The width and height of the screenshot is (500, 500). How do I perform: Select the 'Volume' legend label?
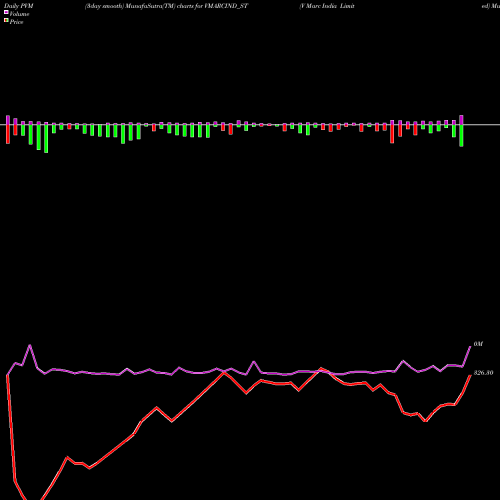pyautogui.click(x=19, y=14)
